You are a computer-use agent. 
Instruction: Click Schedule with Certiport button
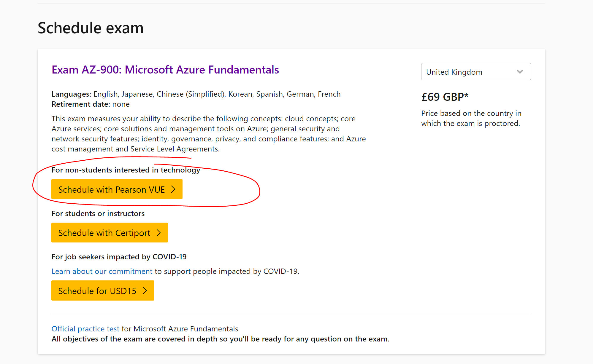click(110, 233)
